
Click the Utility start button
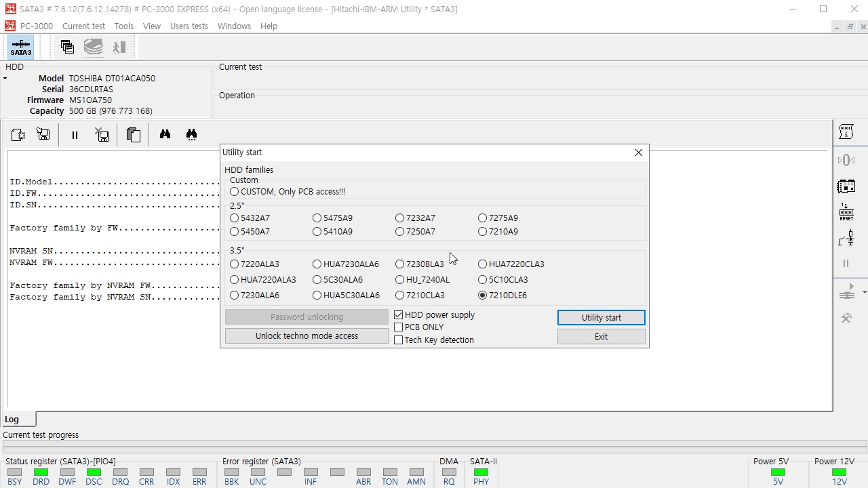[x=601, y=317]
